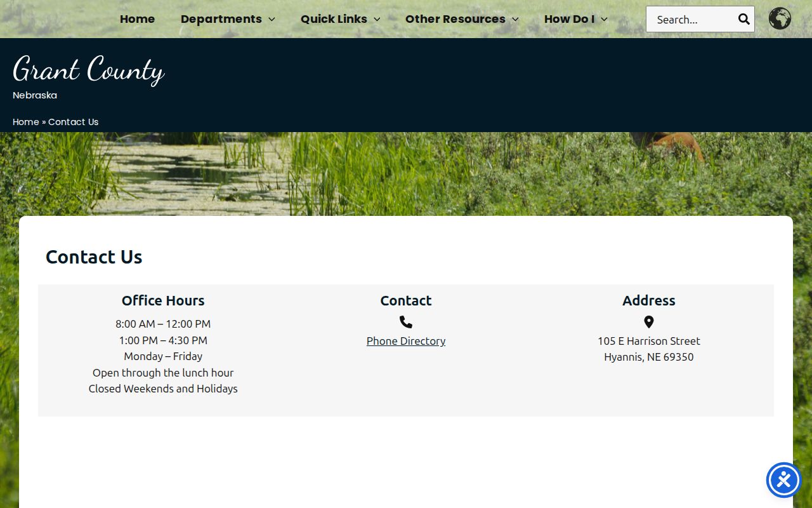Image resolution: width=812 pixels, height=508 pixels.
Task: Click the Nebraska subtitle text
Action: (35, 95)
